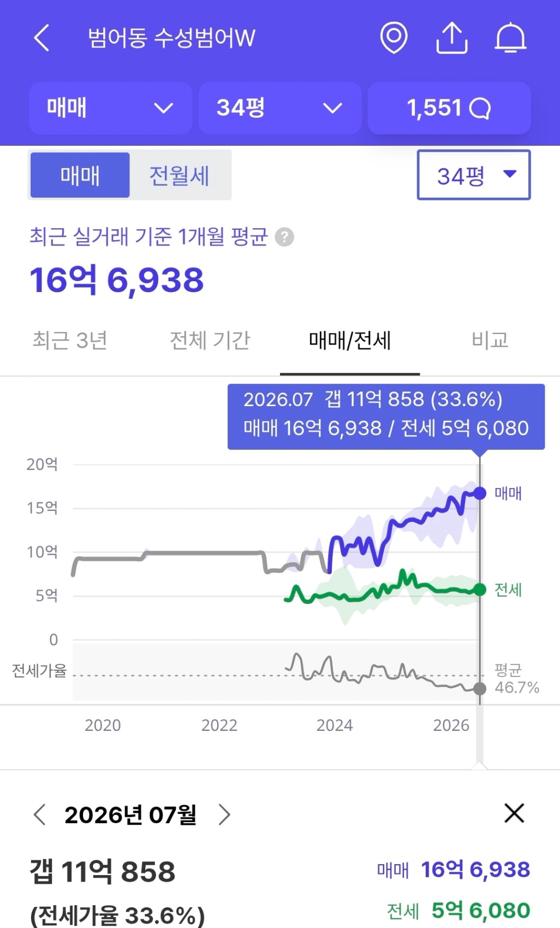Expand the 34평 dropdown in the header

tap(280, 108)
